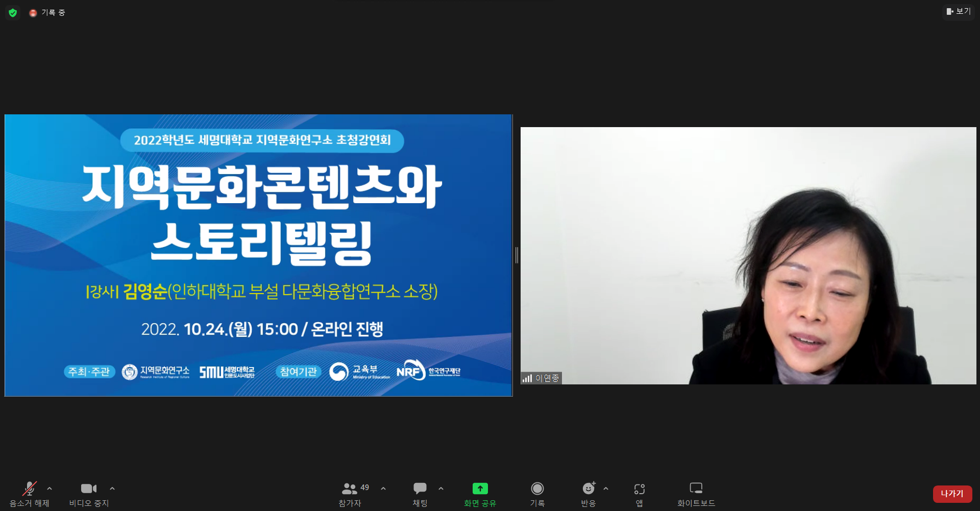
Task: Click the green encryption shield icon
Action: pyautogui.click(x=13, y=13)
